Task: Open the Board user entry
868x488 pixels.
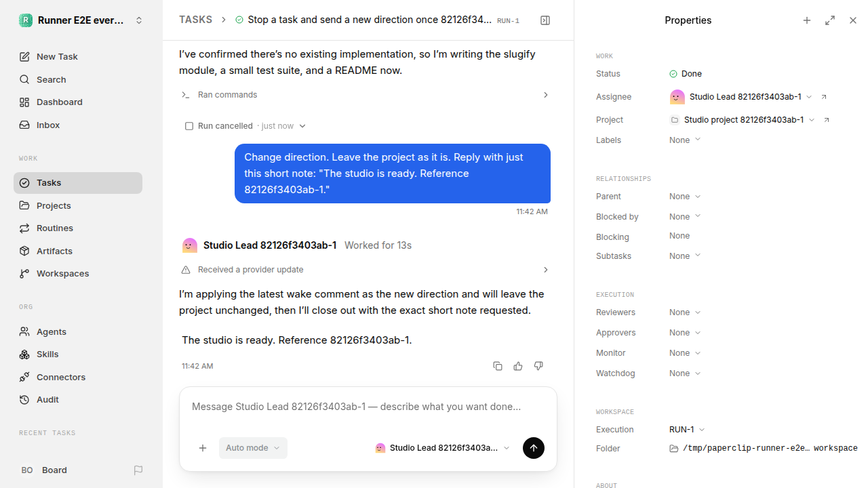Action: pos(43,470)
